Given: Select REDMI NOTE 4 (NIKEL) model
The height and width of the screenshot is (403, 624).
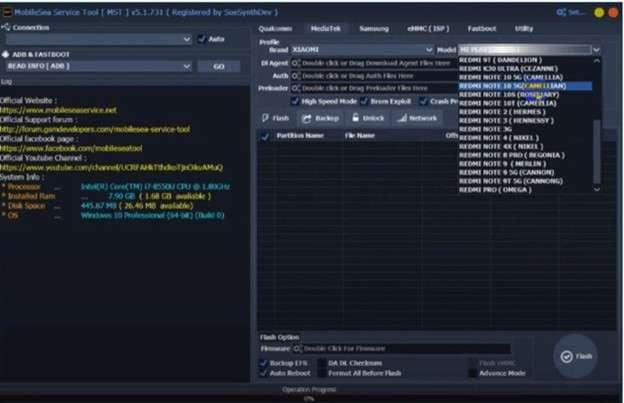Looking at the screenshot, I should point(525,138).
